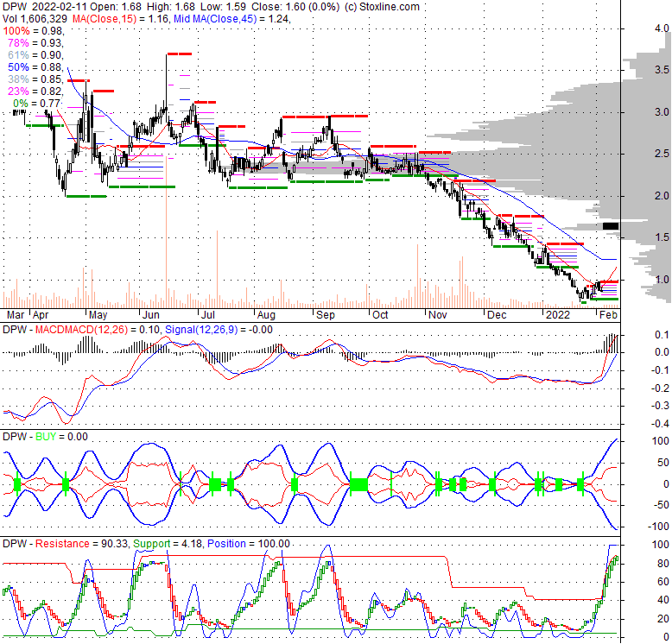The image size is (672, 644).
Task: Click the BUY panel -100 axis label
Action: pyautogui.click(x=658, y=527)
